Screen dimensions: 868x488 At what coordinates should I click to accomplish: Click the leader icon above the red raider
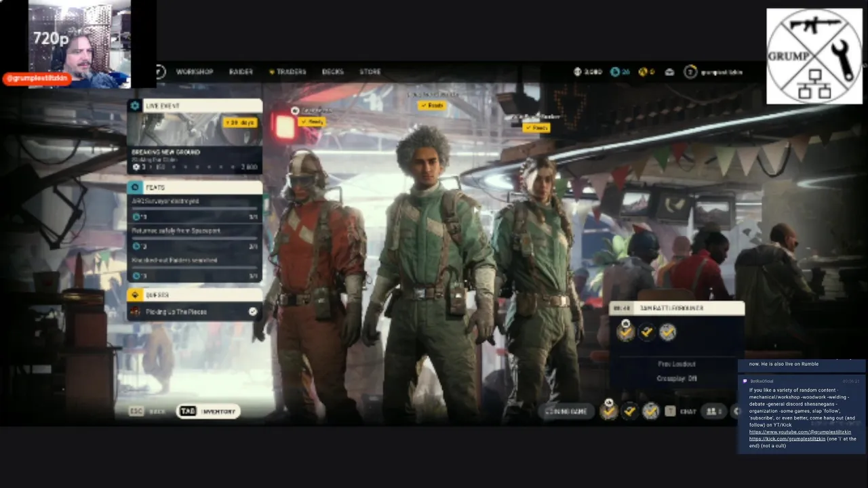295,110
